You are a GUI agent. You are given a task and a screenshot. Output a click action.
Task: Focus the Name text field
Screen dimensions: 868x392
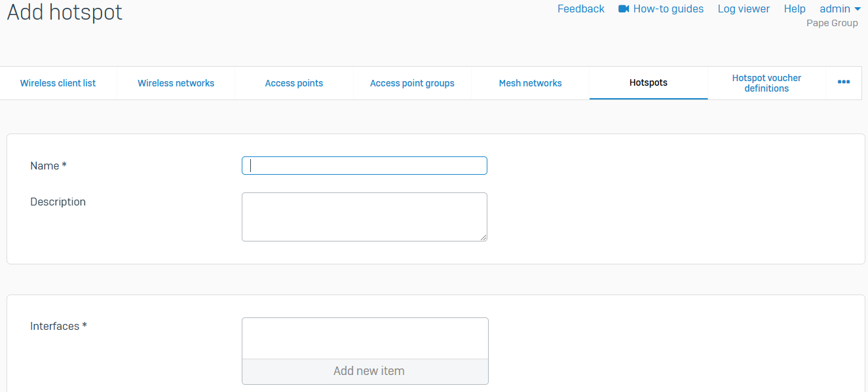(x=364, y=166)
